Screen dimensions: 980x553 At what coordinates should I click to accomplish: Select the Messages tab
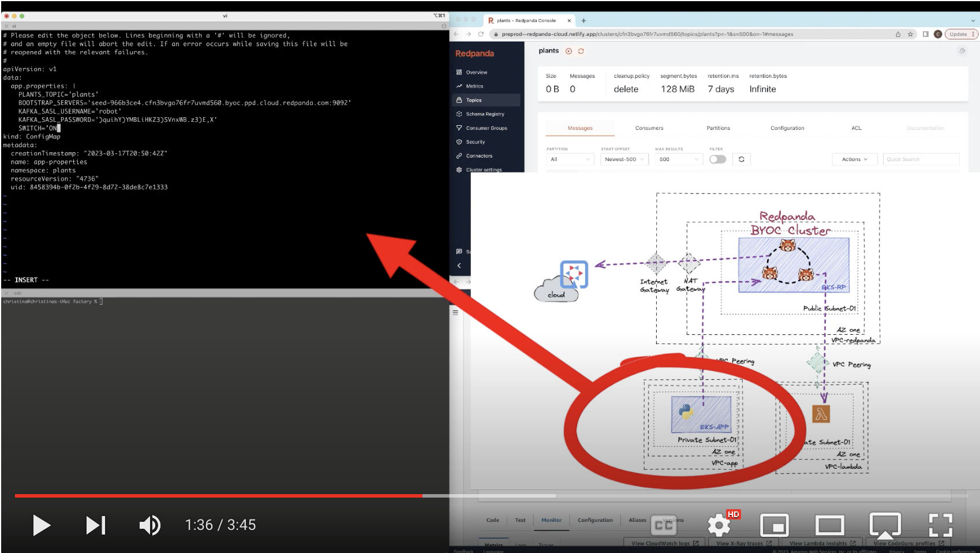point(580,128)
